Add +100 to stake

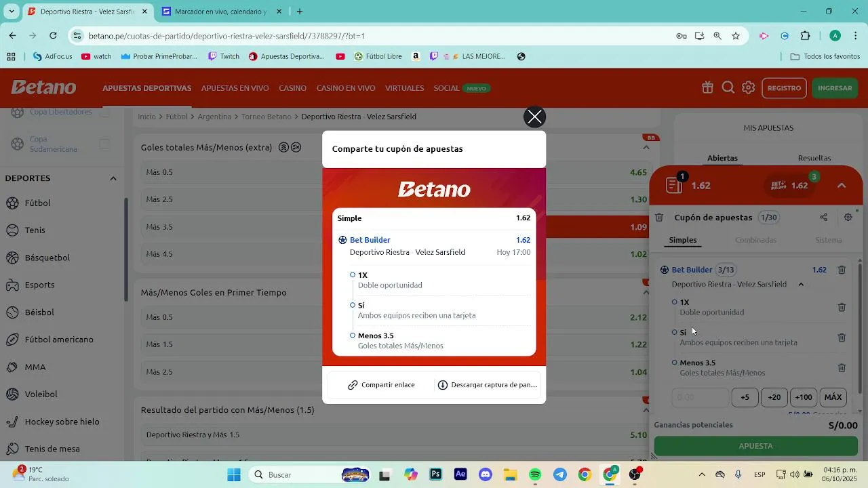tap(804, 397)
